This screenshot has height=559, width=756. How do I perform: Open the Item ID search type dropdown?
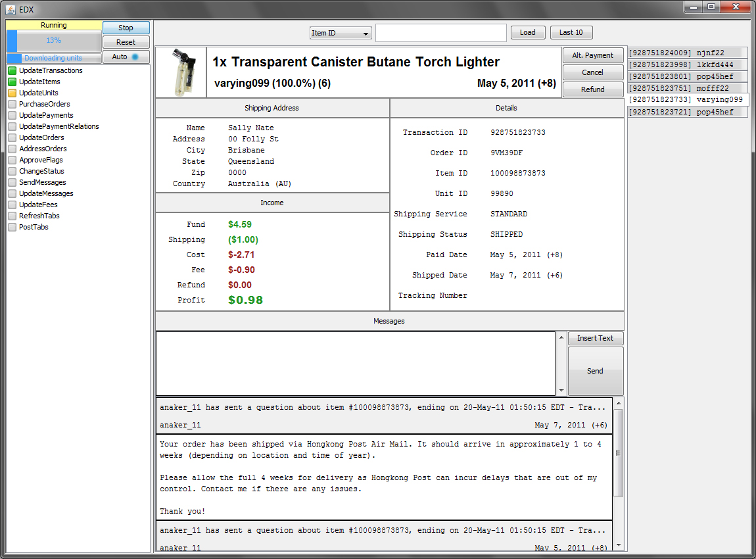[341, 33]
